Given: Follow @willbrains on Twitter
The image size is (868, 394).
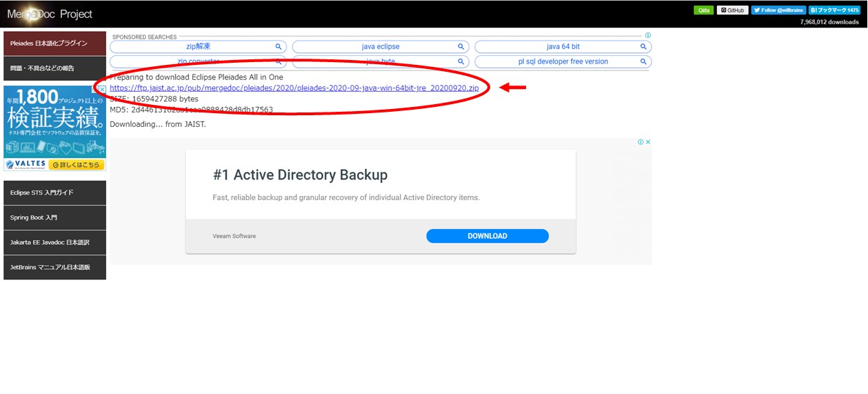Looking at the screenshot, I should pos(778,10).
